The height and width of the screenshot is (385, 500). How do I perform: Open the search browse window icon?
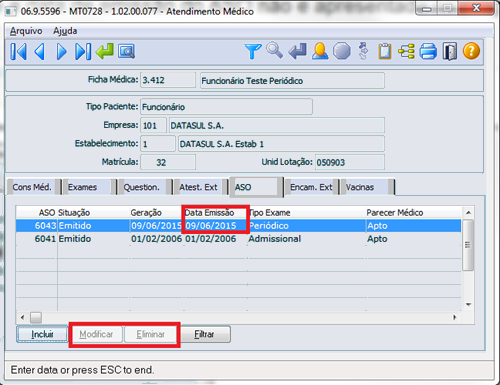point(126,52)
